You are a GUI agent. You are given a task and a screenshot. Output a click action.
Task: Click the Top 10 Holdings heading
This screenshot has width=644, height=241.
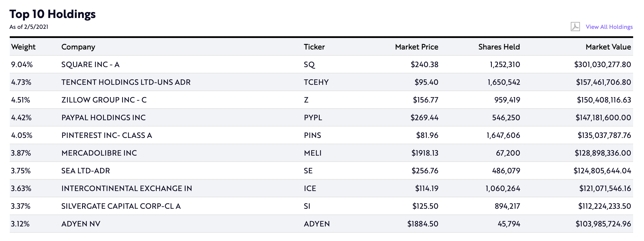[53, 14]
